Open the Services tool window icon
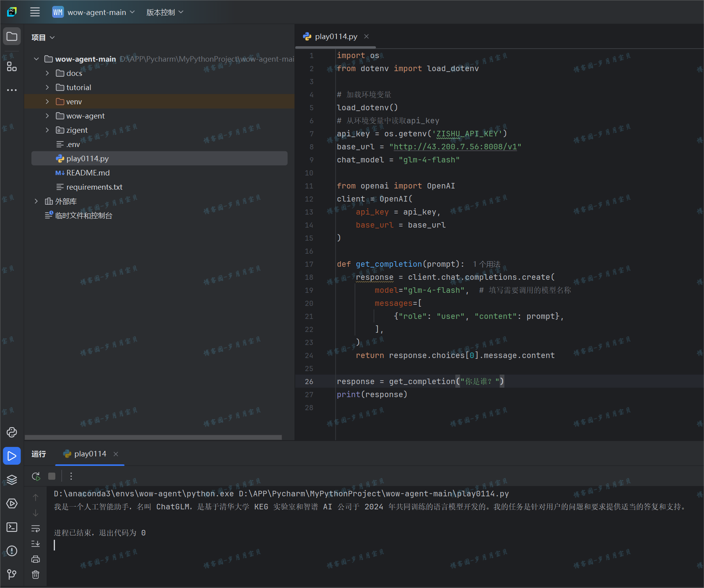Viewport: 704px width, 588px height. (12, 503)
